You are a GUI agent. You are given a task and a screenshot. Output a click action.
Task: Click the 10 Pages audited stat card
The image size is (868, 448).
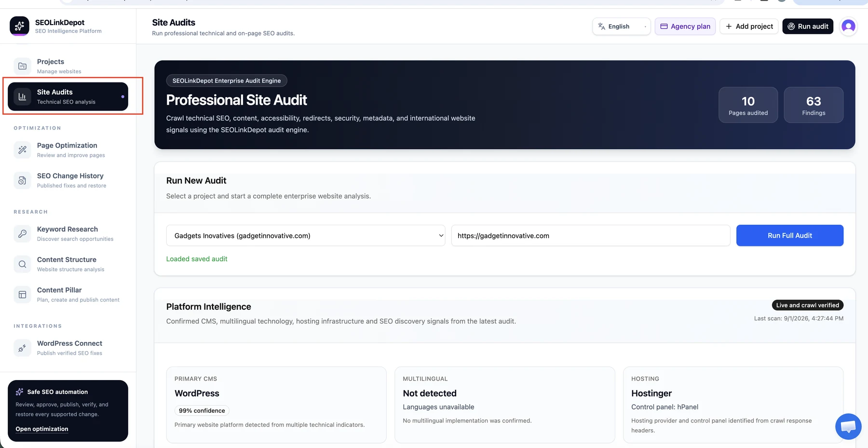click(x=748, y=105)
